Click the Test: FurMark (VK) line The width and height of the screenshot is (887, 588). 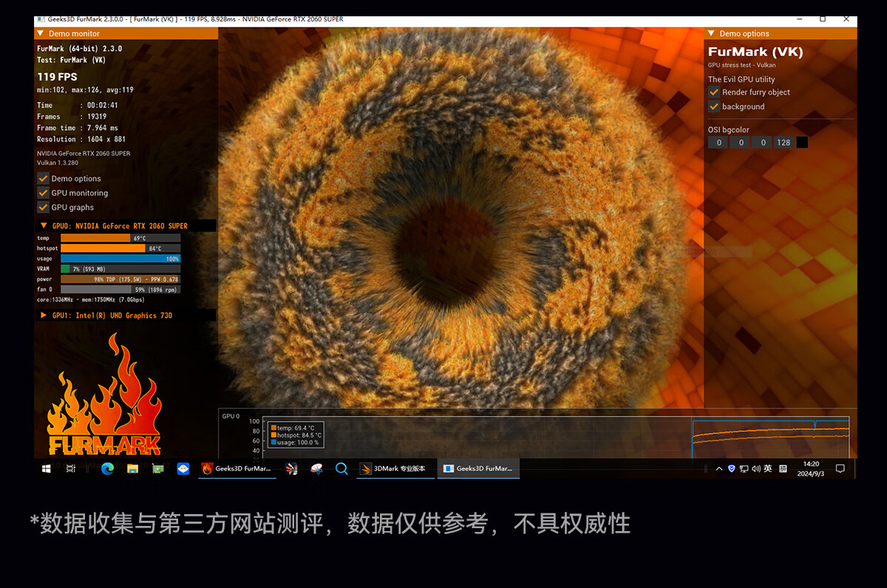pos(72,60)
